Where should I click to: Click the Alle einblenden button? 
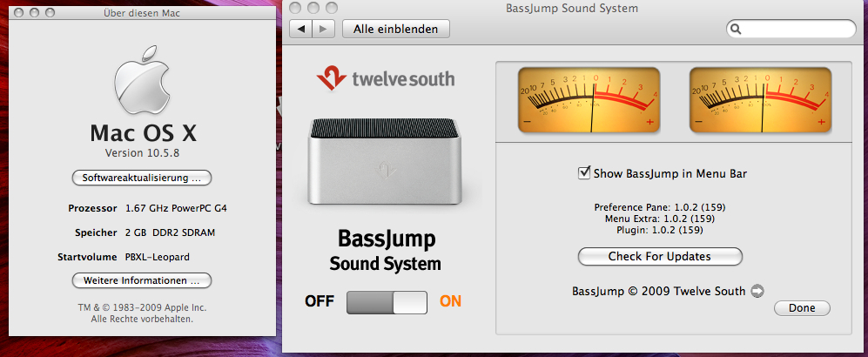(x=396, y=29)
